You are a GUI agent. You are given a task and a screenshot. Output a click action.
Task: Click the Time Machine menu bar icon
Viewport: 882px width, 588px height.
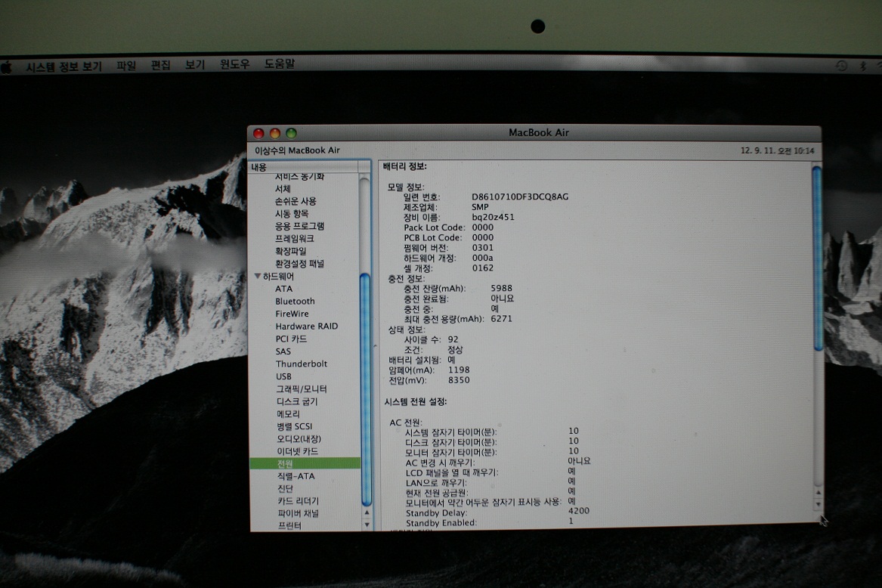(841, 67)
